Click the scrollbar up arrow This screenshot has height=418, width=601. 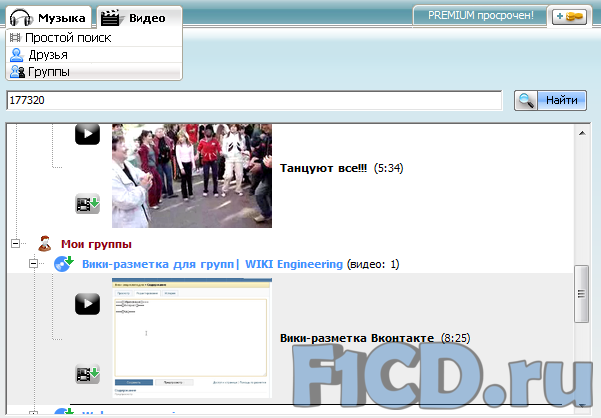point(582,133)
